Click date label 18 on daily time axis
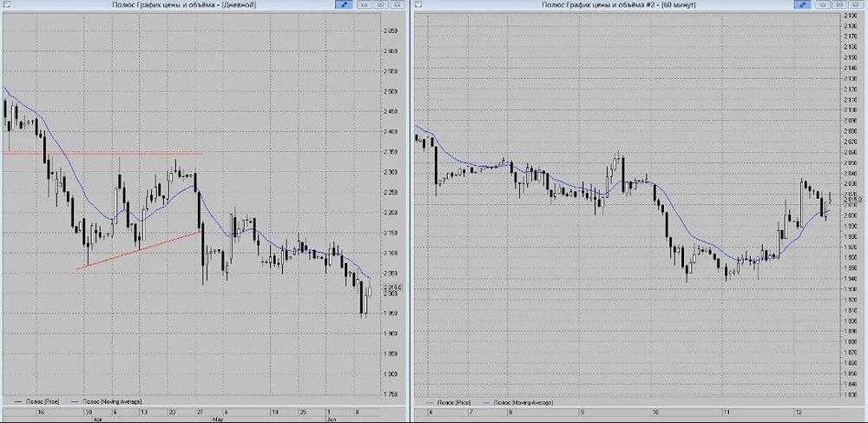The width and height of the screenshot is (868, 423). tap(275, 413)
